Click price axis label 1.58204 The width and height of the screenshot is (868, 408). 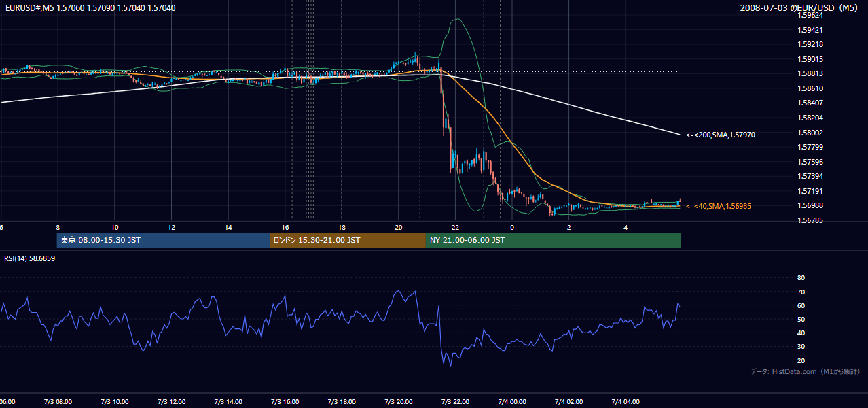[x=811, y=118]
